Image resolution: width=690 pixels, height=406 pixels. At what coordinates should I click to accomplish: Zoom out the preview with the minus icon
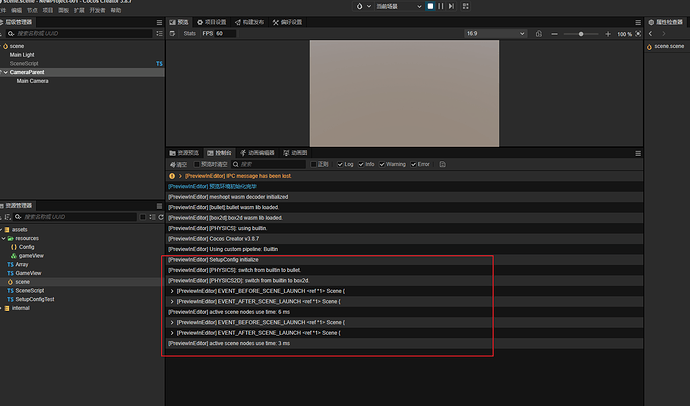click(x=554, y=34)
